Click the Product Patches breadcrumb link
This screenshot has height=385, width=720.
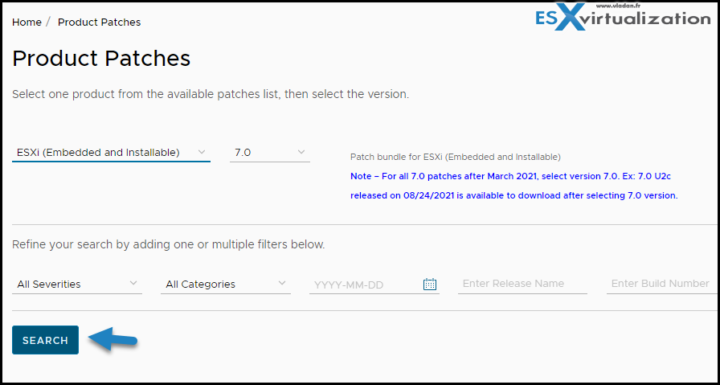(99, 22)
